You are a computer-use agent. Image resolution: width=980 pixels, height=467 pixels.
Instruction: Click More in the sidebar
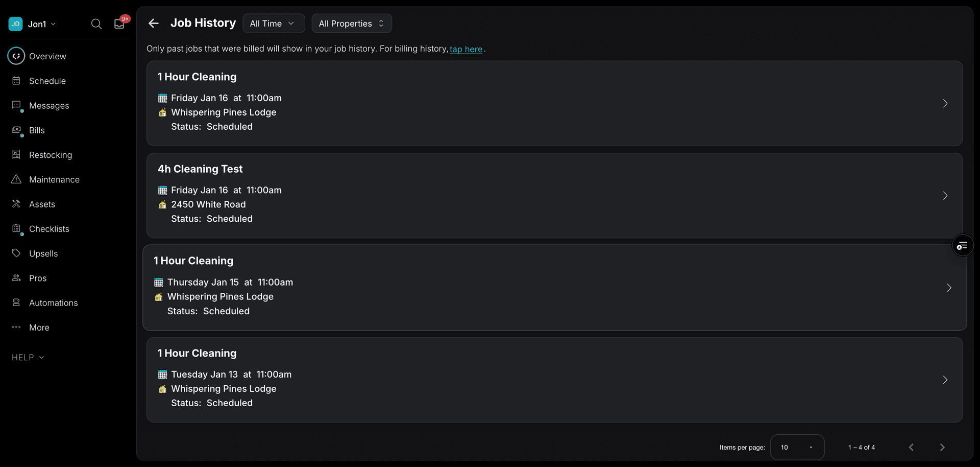coord(39,328)
